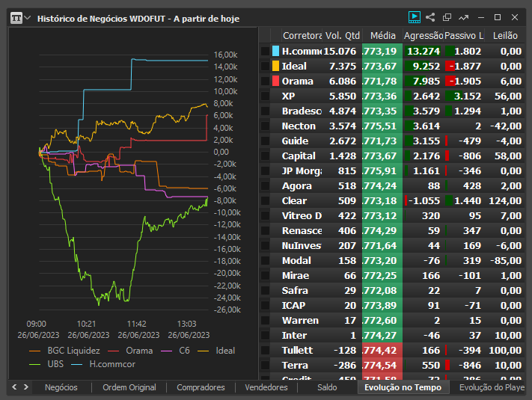Click the share icon in title bar

pyautogui.click(x=430, y=17)
